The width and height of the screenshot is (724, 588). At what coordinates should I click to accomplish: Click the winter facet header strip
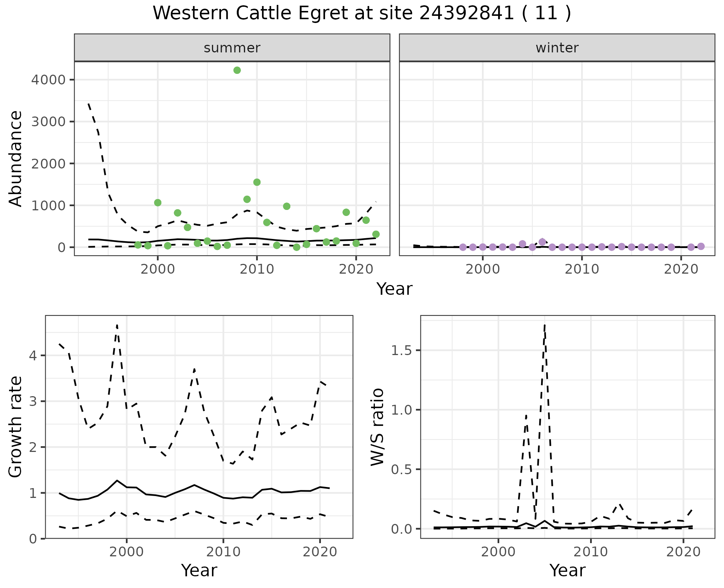(557, 48)
